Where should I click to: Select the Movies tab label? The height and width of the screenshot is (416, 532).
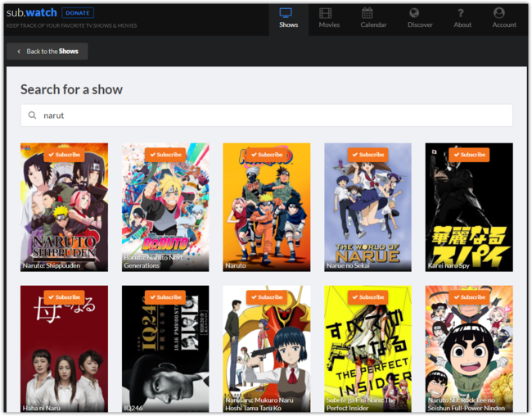[x=329, y=25]
